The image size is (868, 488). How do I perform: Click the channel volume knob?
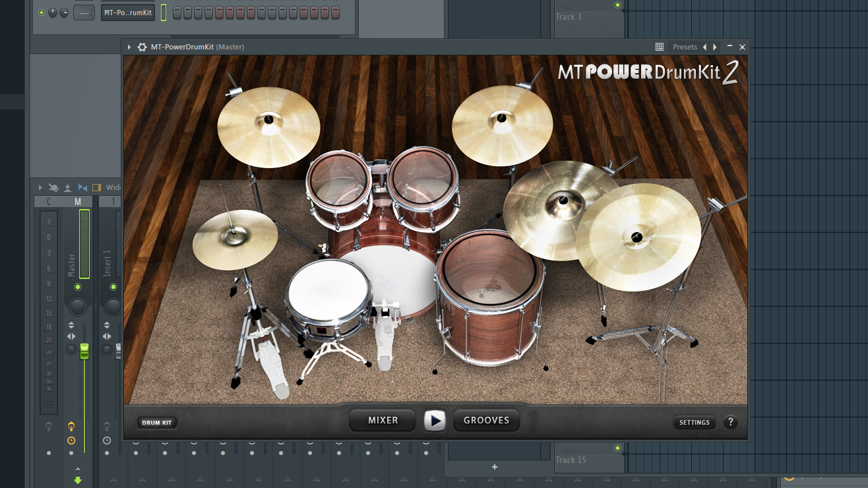[64, 13]
